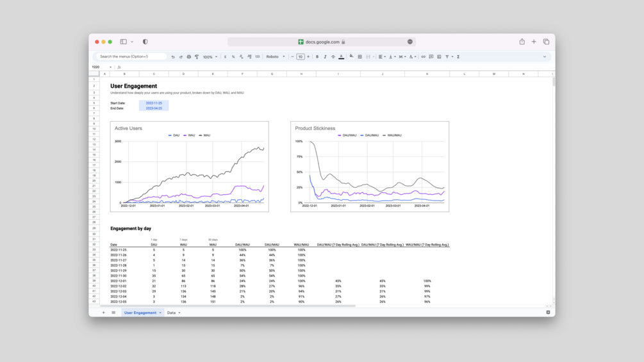
Task: Open the all sheets list
Action: click(x=113, y=312)
